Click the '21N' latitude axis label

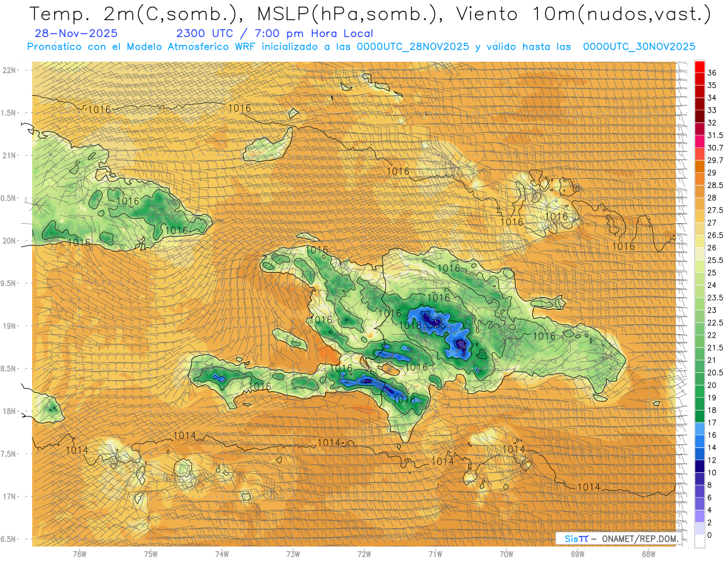[9, 155]
